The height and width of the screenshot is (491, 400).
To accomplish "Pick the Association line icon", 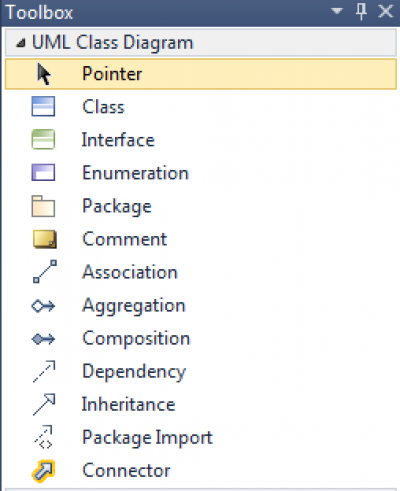I will [45, 272].
